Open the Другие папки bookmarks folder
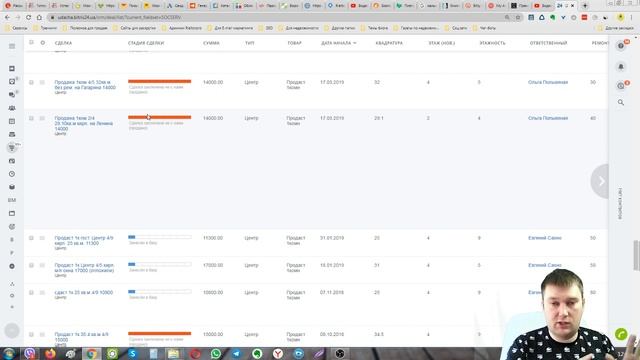 coord(340,28)
